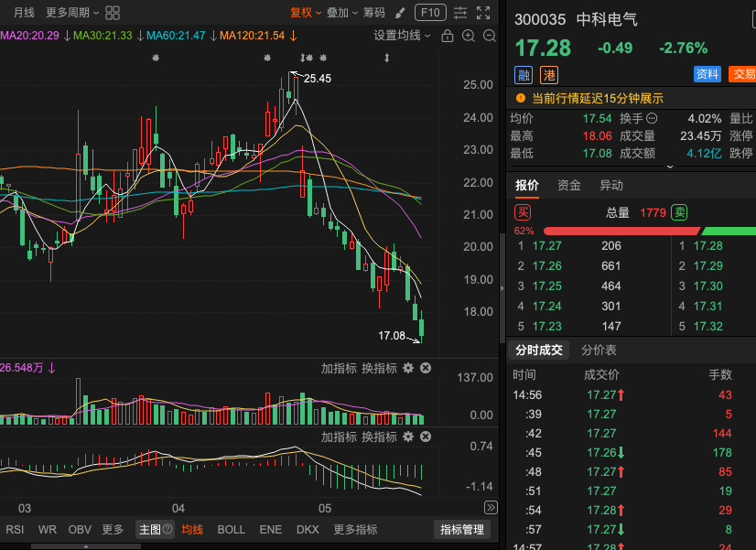Click the MA20:20.29 legend label

click(x=30, y=36)
